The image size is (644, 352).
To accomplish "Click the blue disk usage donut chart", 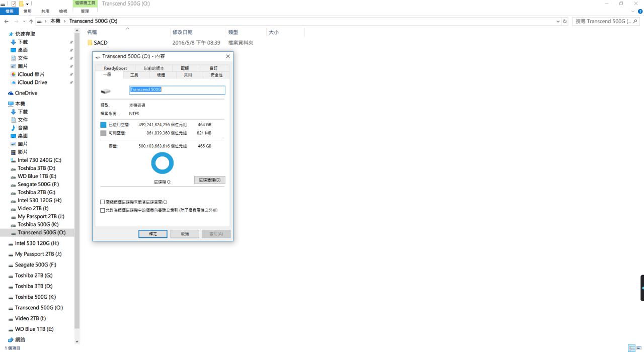I will click(162, 163).
